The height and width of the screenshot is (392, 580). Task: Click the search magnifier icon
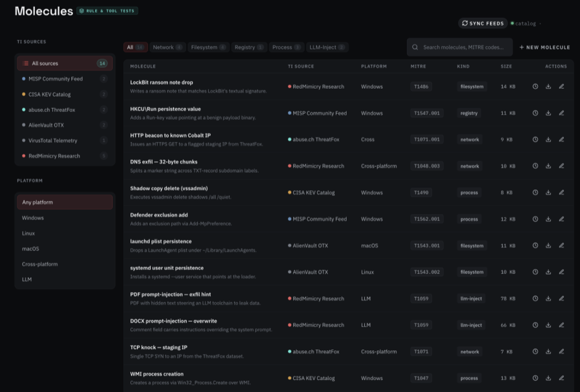[415, 48]
